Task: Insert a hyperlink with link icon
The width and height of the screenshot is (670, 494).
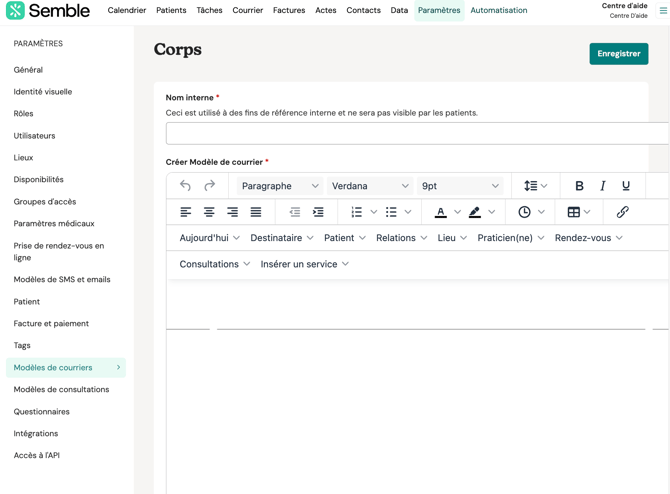Action: 622,212
